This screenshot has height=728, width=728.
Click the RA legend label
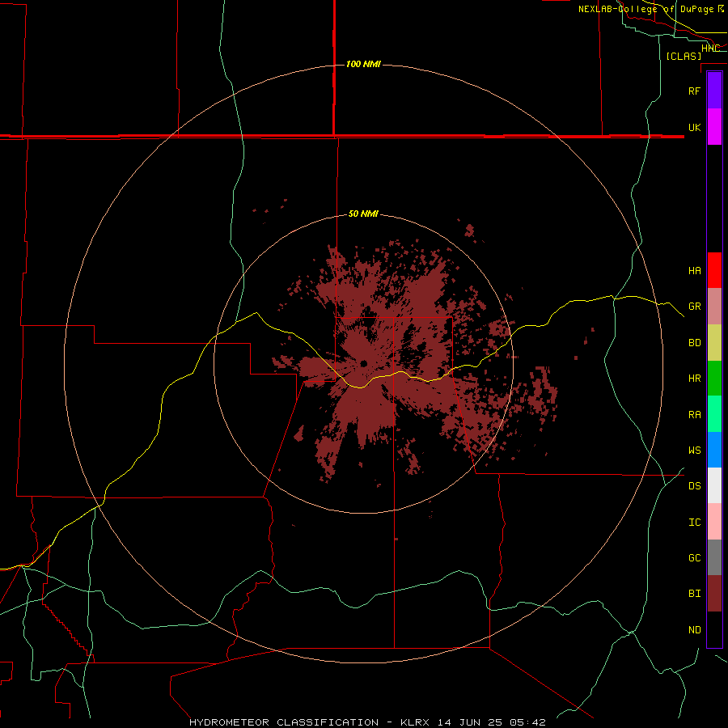point(694,414)
